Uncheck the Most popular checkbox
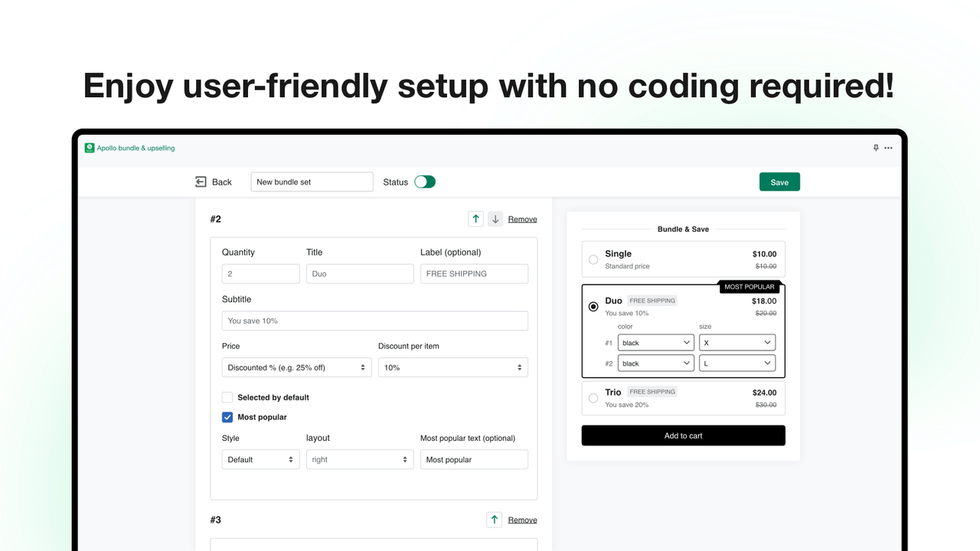Viewport: 980px width, 551px height. pos(227,416)
